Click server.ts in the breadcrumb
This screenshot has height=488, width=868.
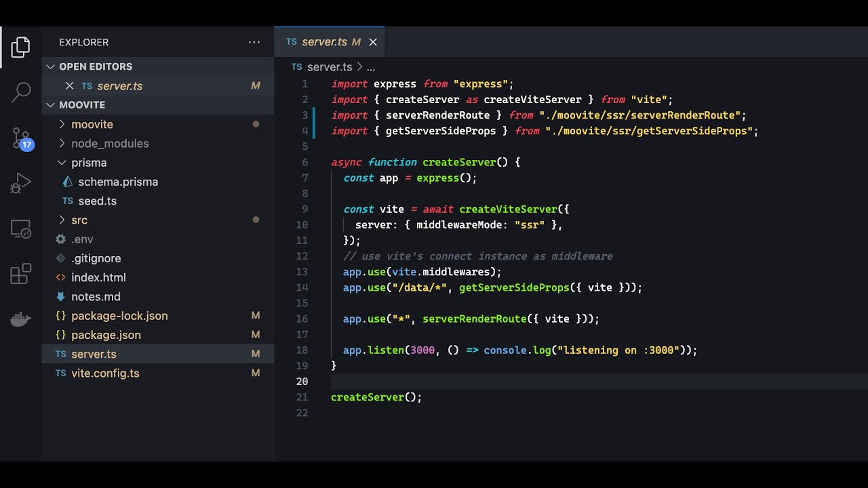click(330, 67)
